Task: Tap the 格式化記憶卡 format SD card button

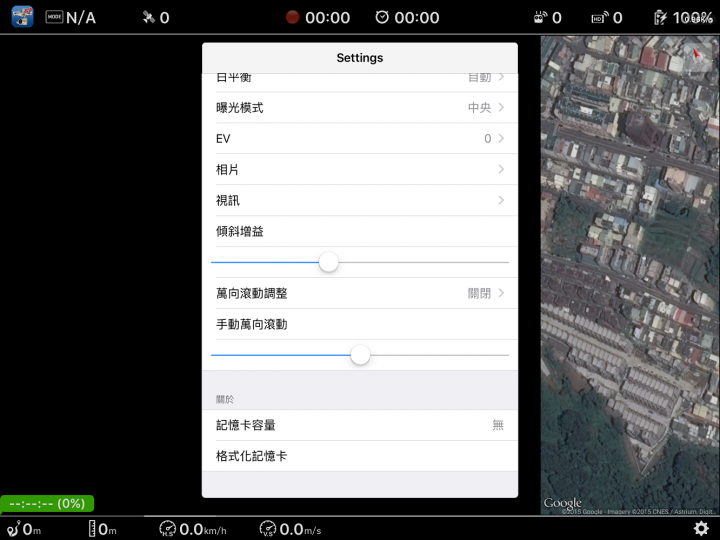Action: point(360,456)
